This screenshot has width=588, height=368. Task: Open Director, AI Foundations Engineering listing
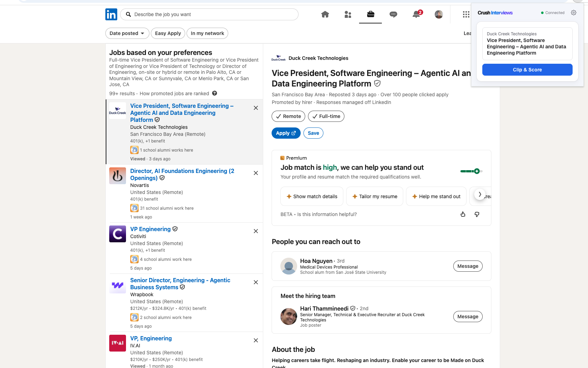(182, 174)
